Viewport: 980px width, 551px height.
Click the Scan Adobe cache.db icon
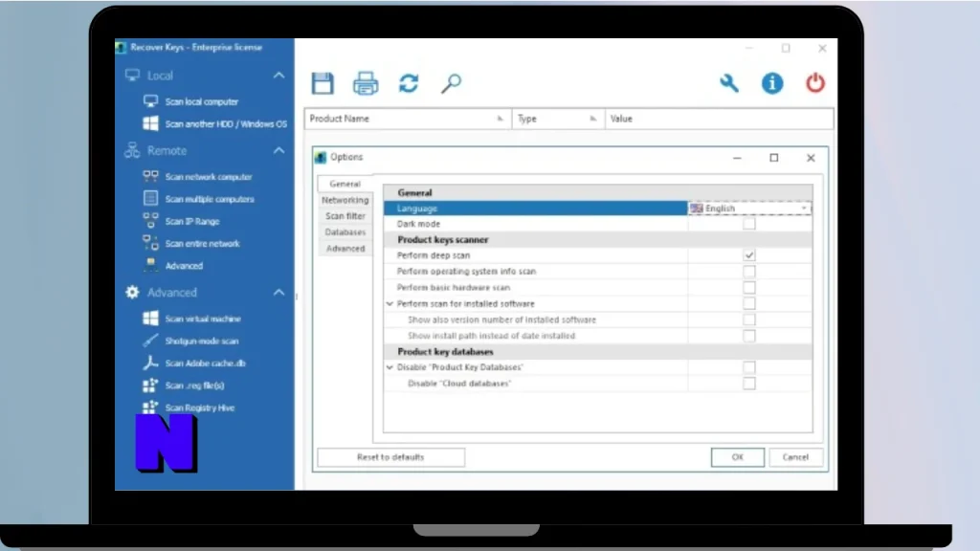click(x=150, y=363)
